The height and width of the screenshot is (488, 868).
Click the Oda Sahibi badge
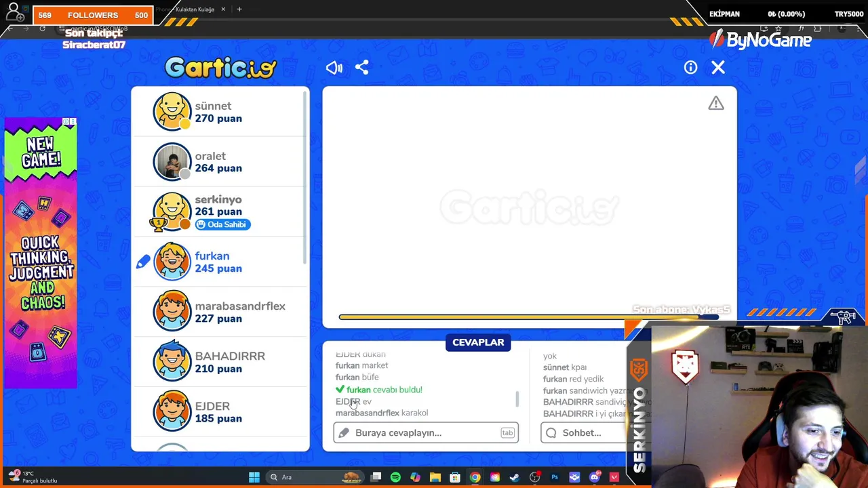click(222, 224)
